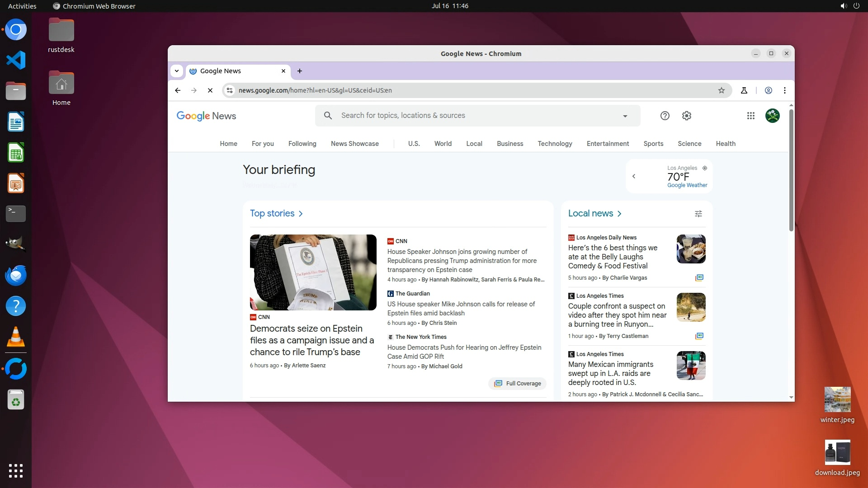Use precise location target icon
Image resolution: width=868 pixels, height=488 pixels.
pos(704,168)
